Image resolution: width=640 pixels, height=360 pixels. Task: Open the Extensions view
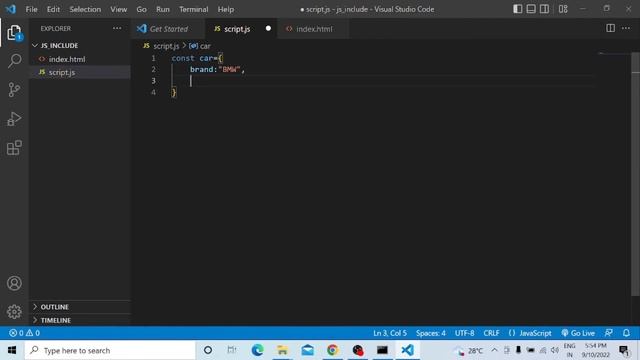point(14,147)
